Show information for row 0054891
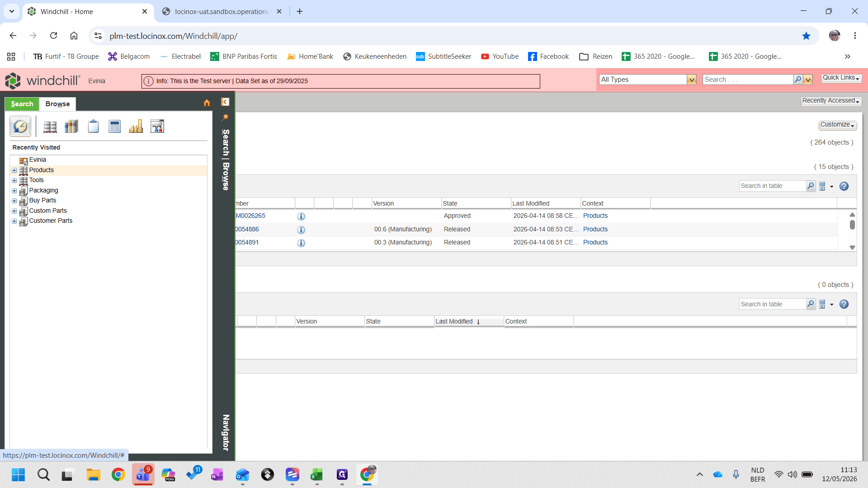The width and height of the screenshot is (868, 488). point(301,243)
